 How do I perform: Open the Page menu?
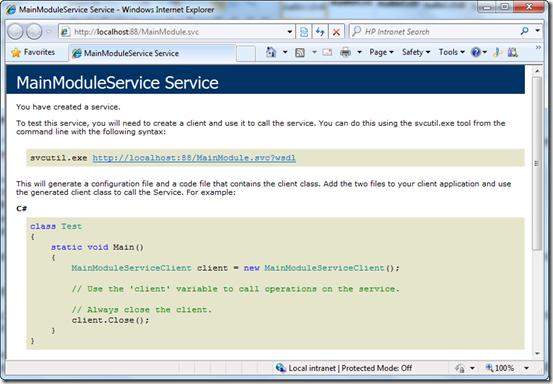click(x=381, y=52)
